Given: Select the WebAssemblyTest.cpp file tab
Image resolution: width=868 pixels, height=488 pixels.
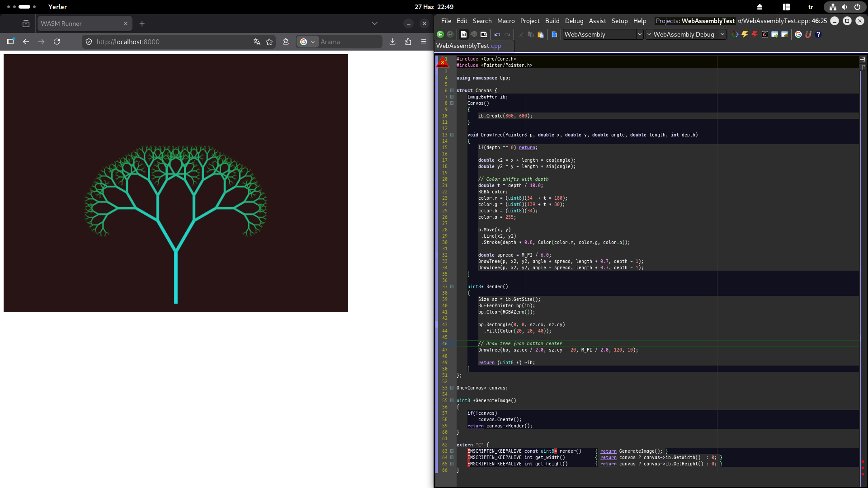Looking at the screenshot, I should 469,46.
